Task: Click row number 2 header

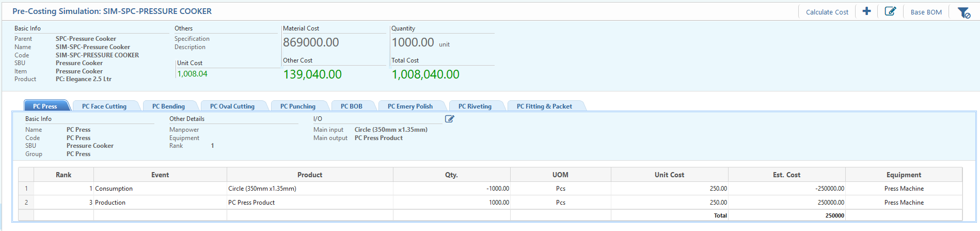Action: tap(26, 203)
